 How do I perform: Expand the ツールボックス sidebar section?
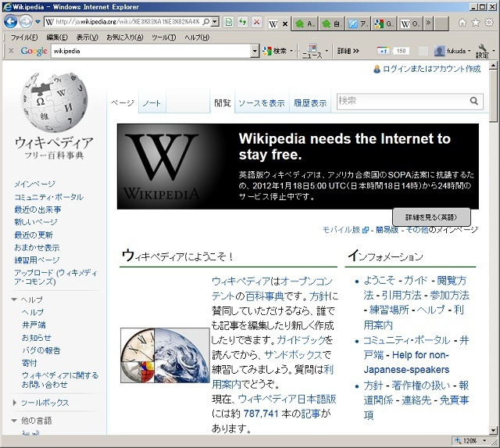coord(14,403)
